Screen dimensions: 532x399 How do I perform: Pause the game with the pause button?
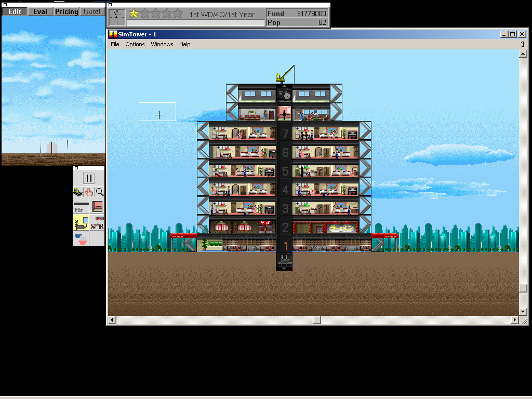(x=89, y=178)
